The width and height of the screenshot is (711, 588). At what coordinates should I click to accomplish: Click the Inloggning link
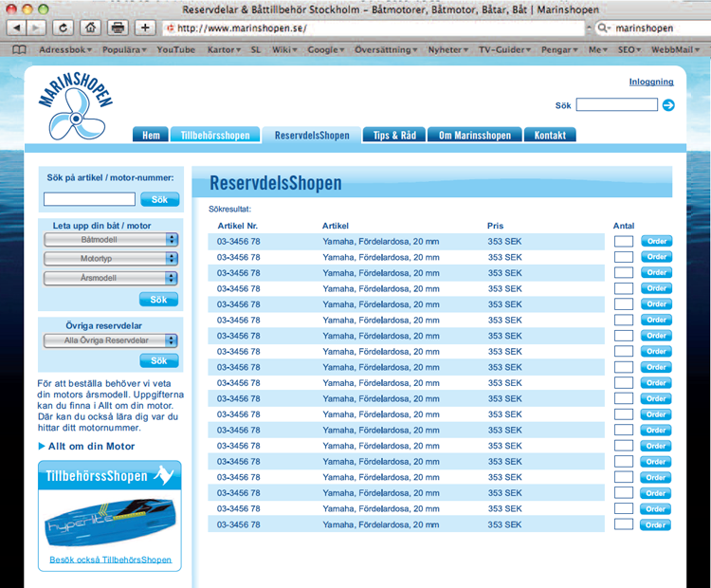pyautogui.click(x=650, y=82)
